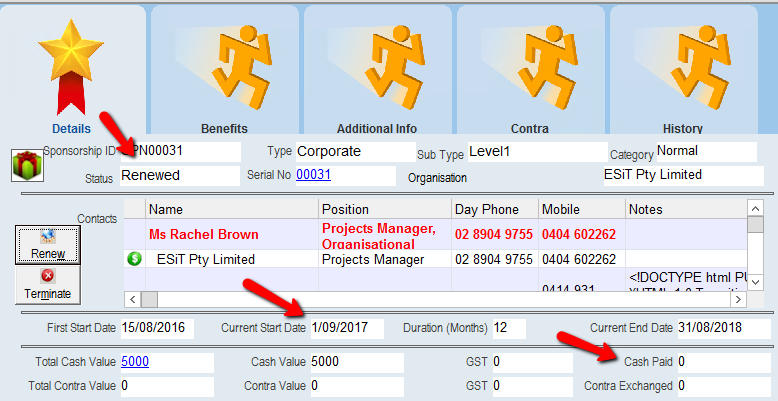The image size is (778, 401).
Task: Click the Duration (Months) field
Action: (518, 328)
